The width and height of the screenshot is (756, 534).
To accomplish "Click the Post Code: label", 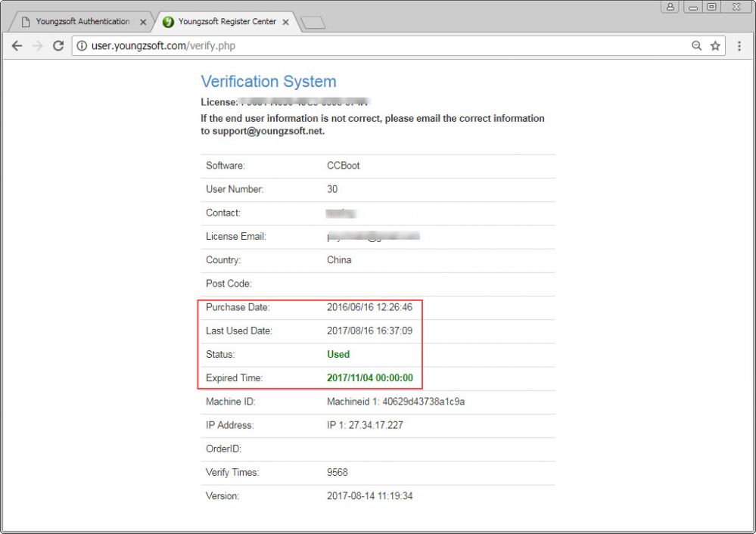I will (x=229, y=284).
